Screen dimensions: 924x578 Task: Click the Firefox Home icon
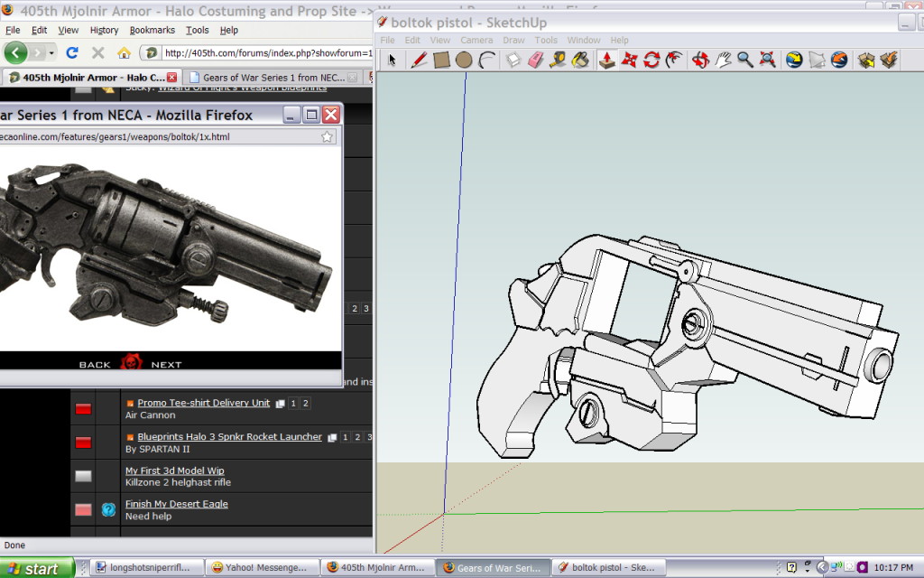point(124,53)
